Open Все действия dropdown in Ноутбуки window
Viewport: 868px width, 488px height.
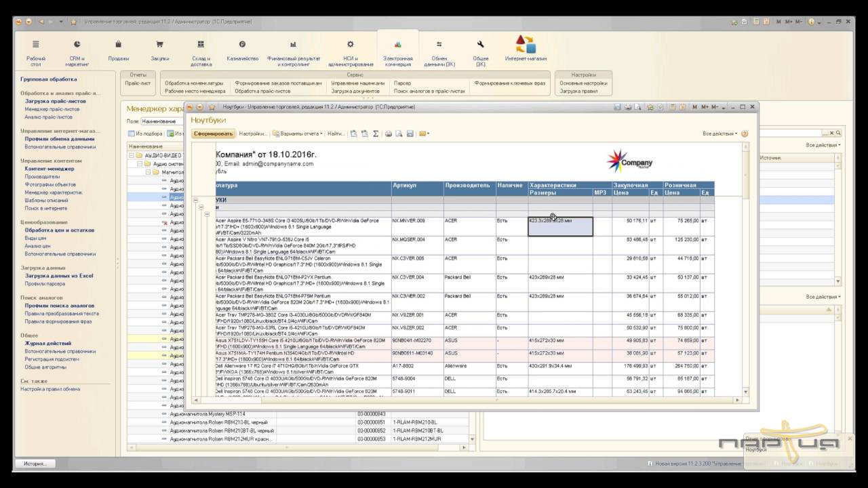click(720, 134)
